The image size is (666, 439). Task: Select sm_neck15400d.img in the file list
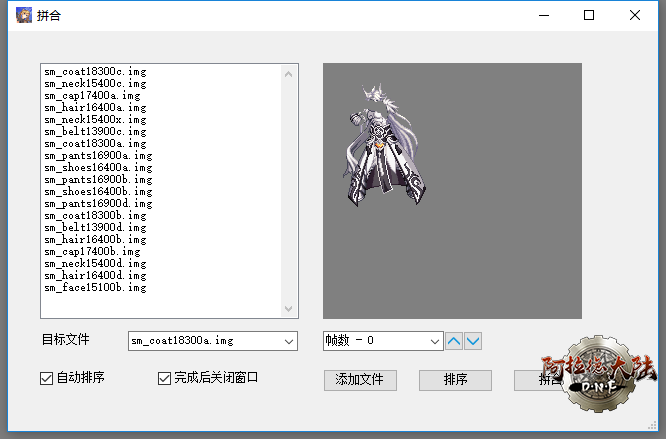pos(95,263)
